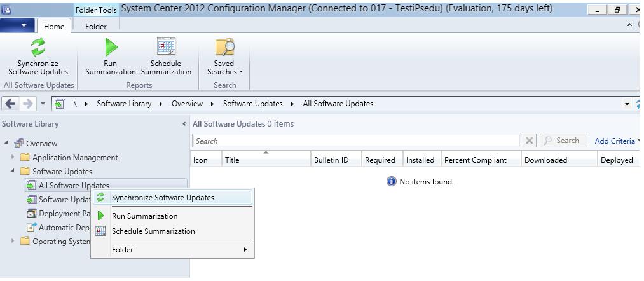Screen dimensions: 644x281
Task: Expand arrow after Software Library in breadcrumb
Action: pos(161,104)
